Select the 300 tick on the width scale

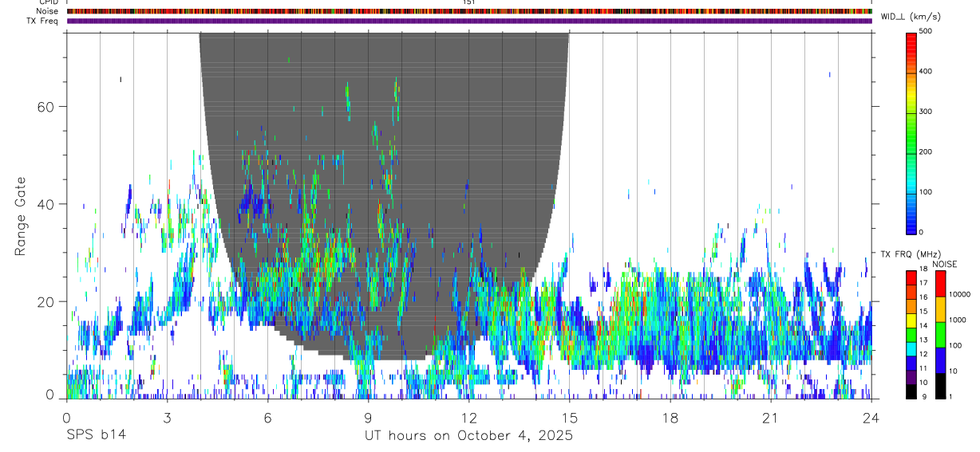click(927, 112)
